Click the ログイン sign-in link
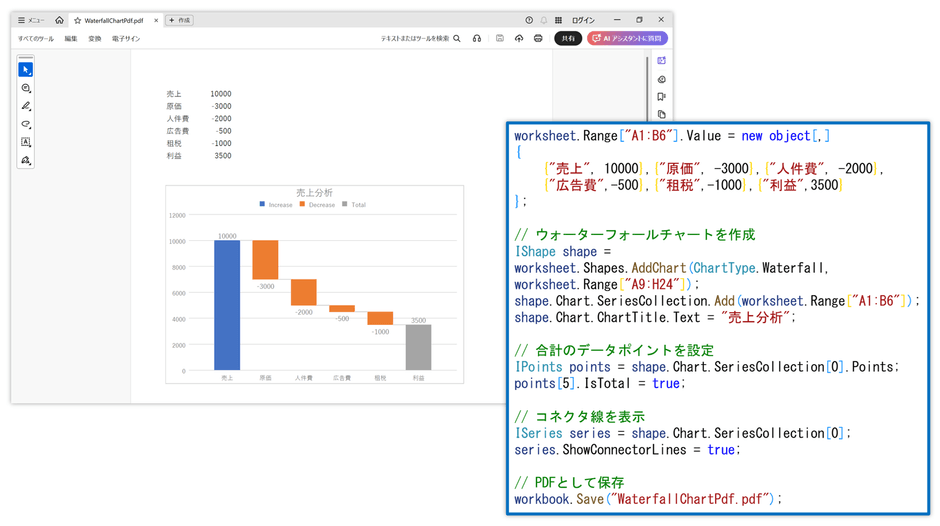The image size is (940, 526). [x=583, y=20]
